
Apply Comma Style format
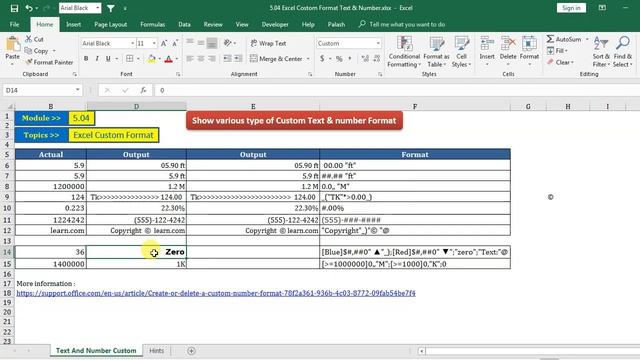[350, 59]
